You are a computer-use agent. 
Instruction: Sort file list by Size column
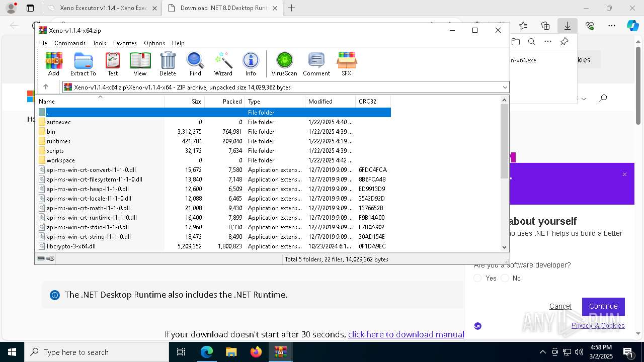pos(185,101)
